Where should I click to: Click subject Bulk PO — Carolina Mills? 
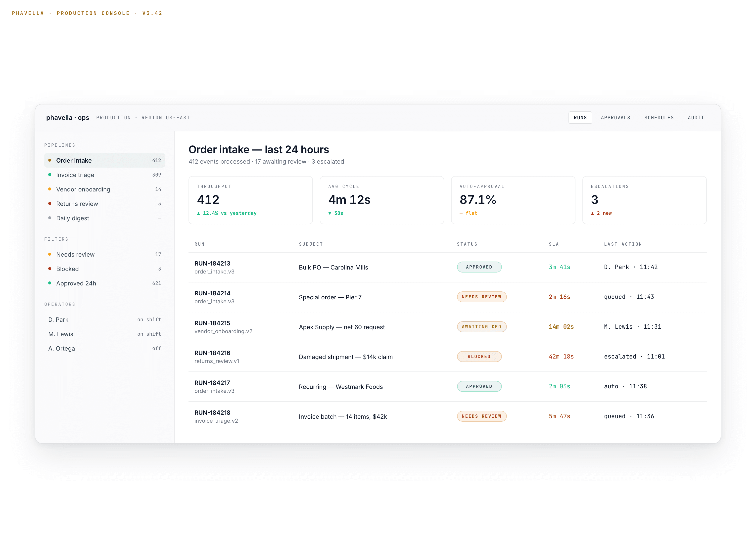[x=333, y=267]
